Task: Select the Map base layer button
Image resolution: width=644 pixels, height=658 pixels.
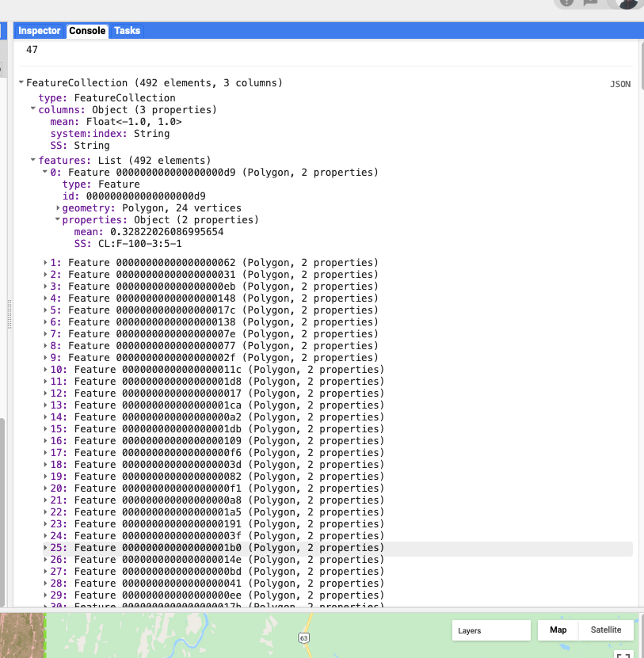Action: 558,630
